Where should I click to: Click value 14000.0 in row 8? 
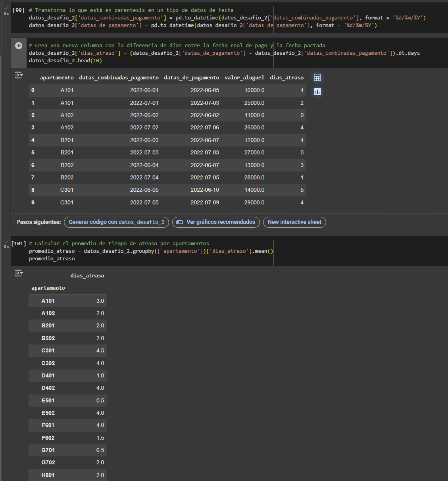point(254,190)
